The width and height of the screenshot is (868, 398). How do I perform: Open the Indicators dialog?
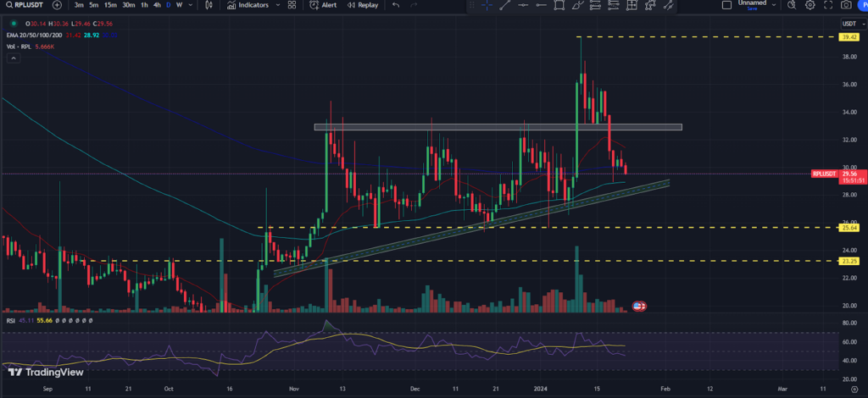[248, 5]
